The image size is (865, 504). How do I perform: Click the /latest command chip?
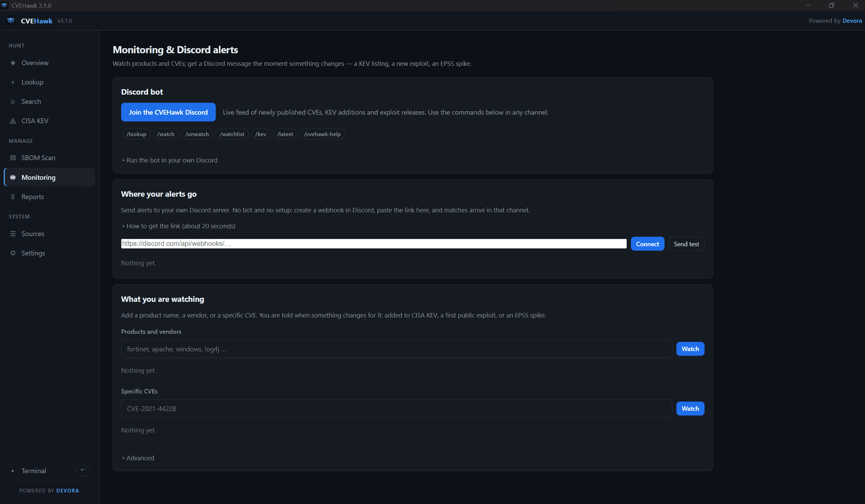(285, 134)
